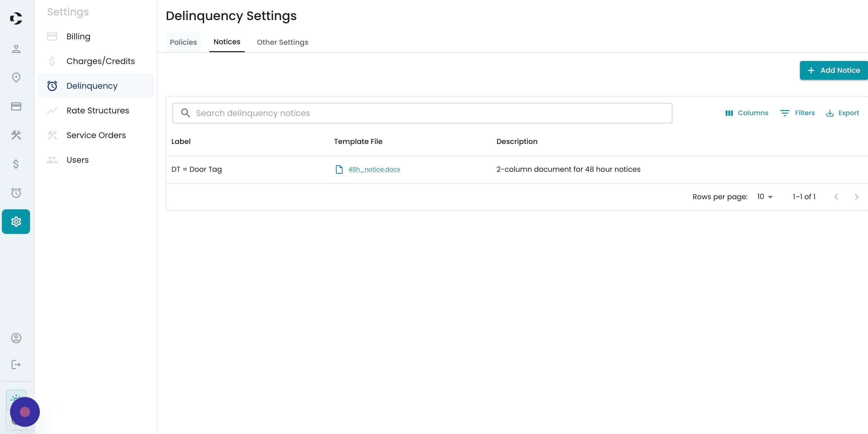
Task: Open the Filters panel
Action: [x=797, y=113]
